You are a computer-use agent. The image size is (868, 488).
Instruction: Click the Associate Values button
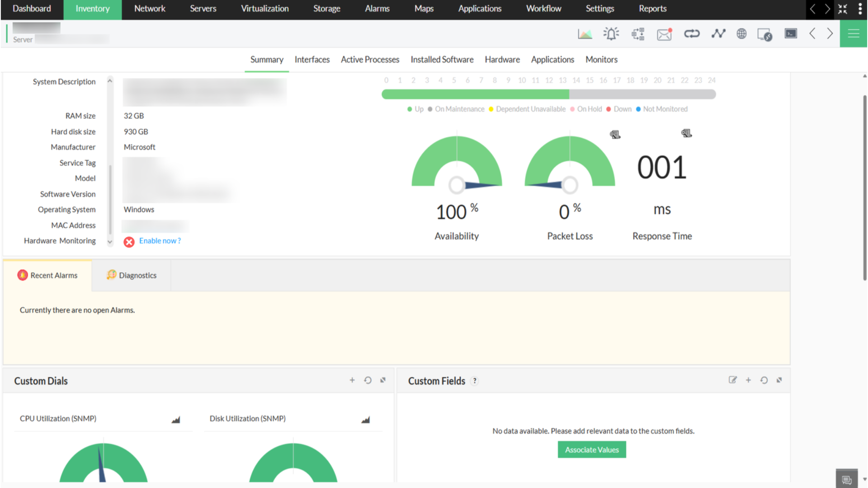592,450
